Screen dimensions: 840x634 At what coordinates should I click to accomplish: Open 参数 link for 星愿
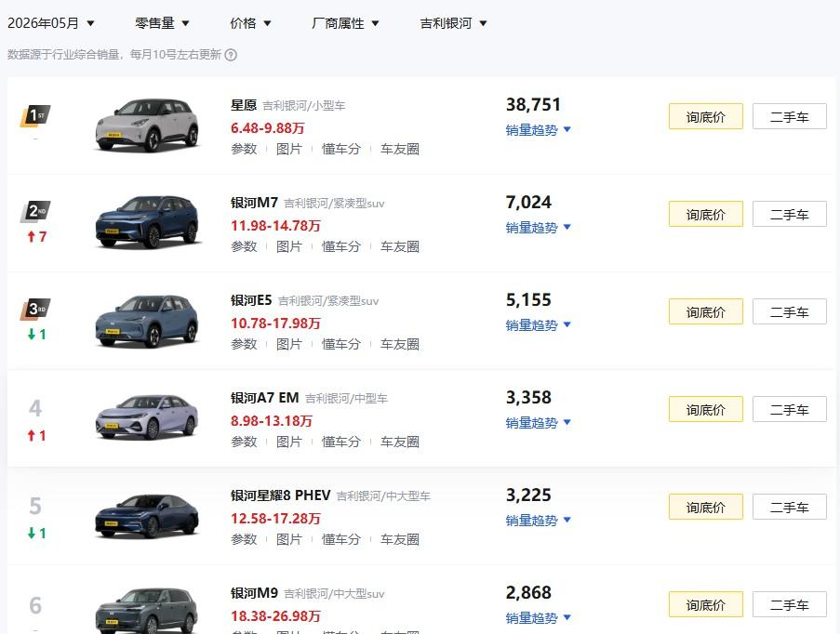tap(244, 149)
